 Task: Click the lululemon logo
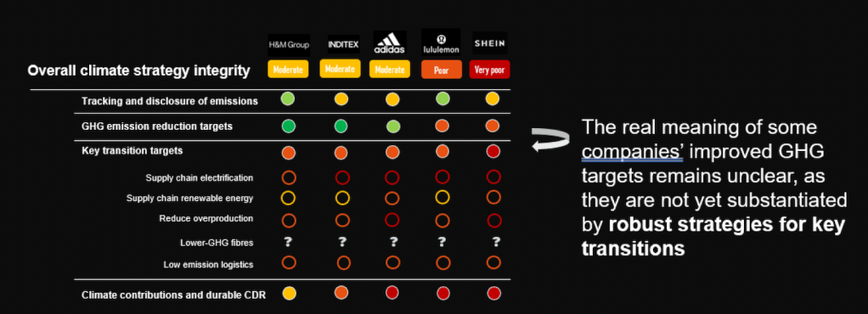click(441, 42)
